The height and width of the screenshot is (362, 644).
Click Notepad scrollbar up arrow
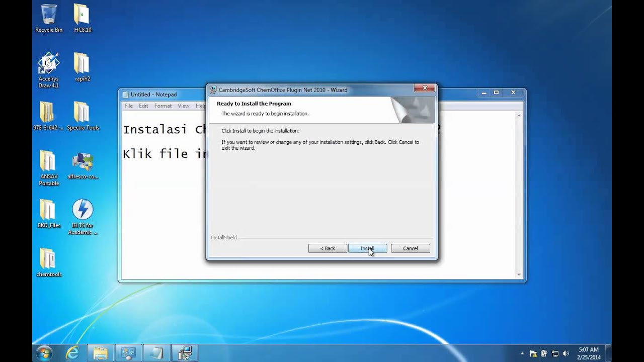click(x=519, y=116)
